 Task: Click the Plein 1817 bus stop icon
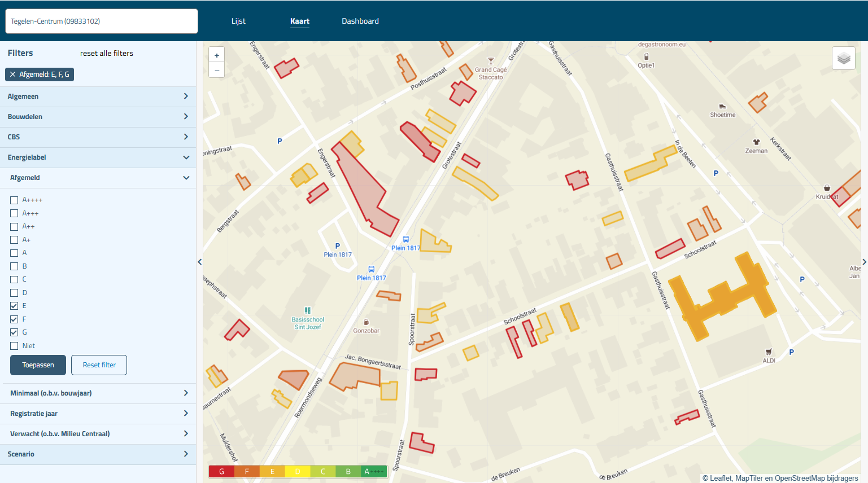pyautogui.click(x=405, y=239)
